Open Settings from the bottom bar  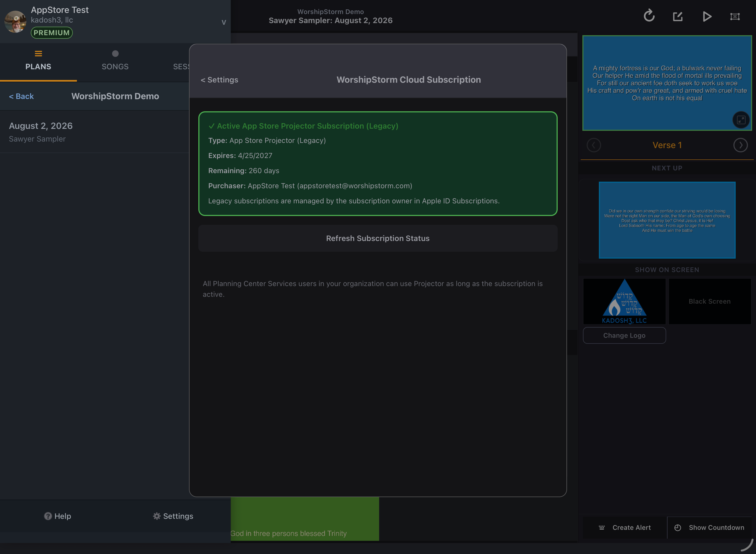point(173,516)
